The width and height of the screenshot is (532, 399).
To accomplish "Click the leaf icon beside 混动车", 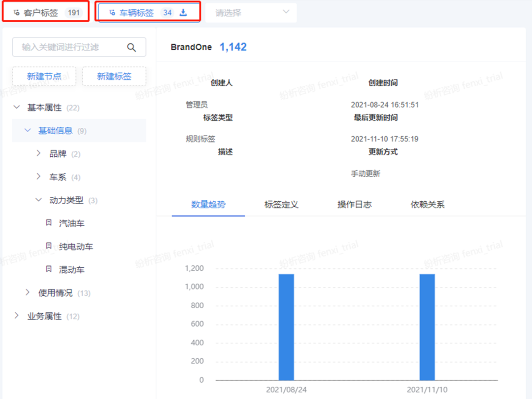I will click(48, 269).
